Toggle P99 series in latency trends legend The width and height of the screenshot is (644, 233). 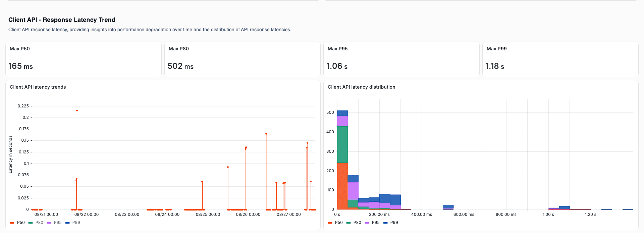[73, 223]
